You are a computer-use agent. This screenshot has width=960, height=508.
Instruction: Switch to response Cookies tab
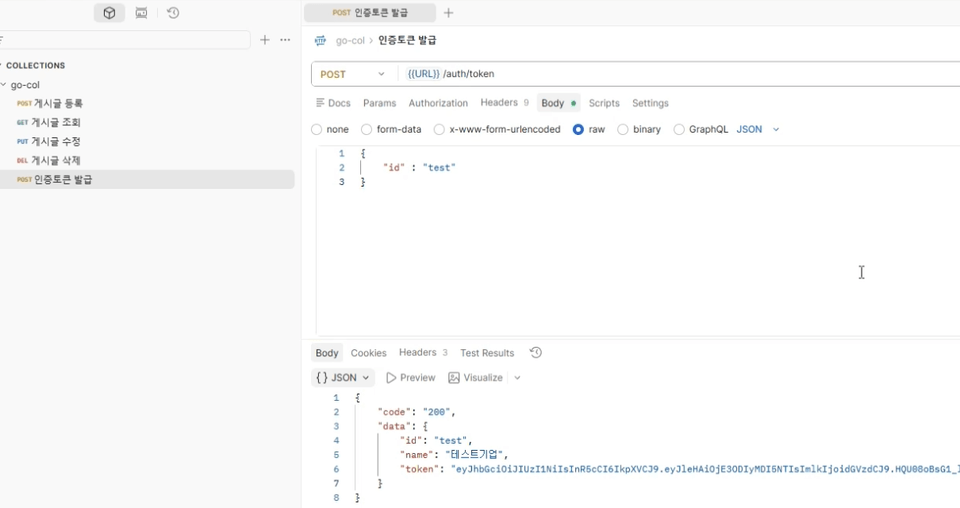coord(369,353)
